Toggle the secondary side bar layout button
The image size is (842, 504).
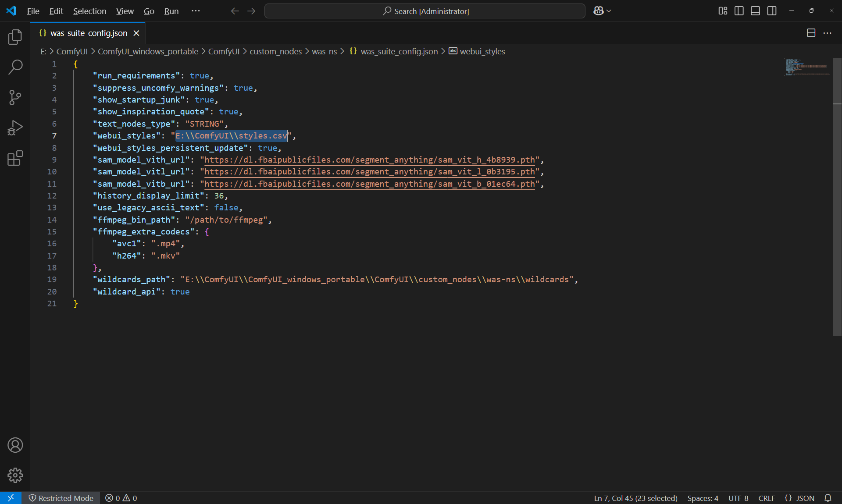772,11
